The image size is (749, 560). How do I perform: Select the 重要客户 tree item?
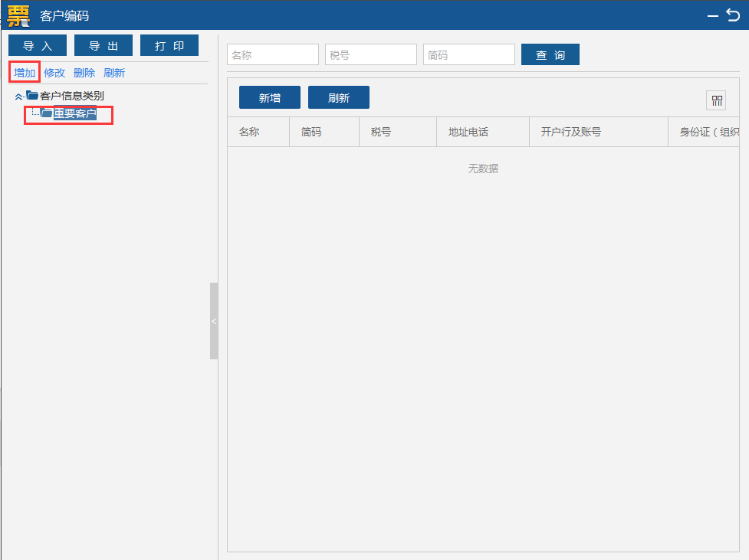click(x=75, y=113)
